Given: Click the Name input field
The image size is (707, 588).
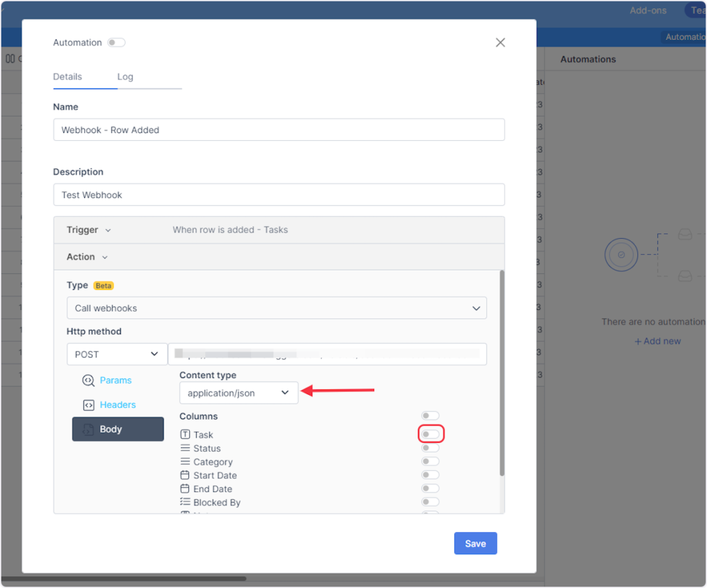Looking at the screenshot, I should [278, 130].
